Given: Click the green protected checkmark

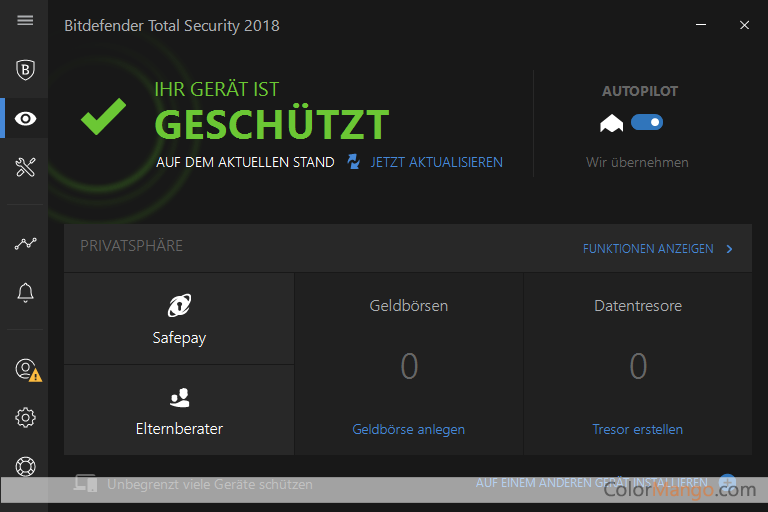Looking at the screenshot, I should [x=103, y=116].
